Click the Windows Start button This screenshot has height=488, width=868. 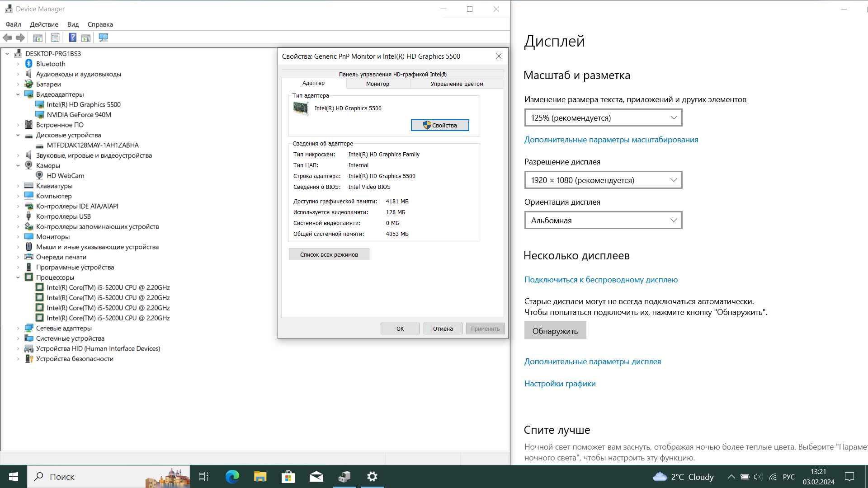click(x=14, y=477)
